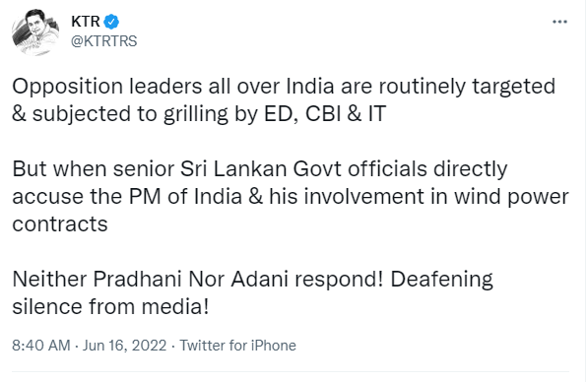Click the blue verified badge beside KTR

coord(111,22)
